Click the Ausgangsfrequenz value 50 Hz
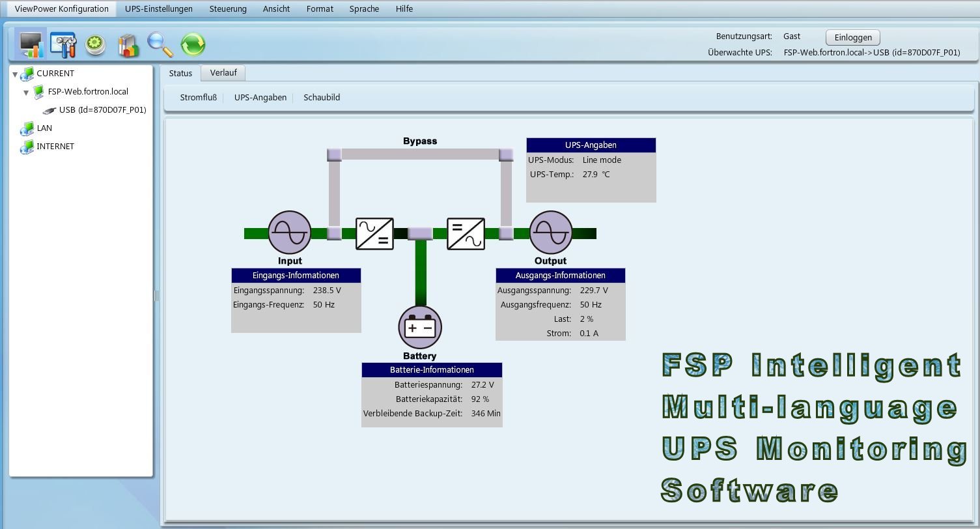The width and height of the screenshot is (980, 529). tap(591, 305)
